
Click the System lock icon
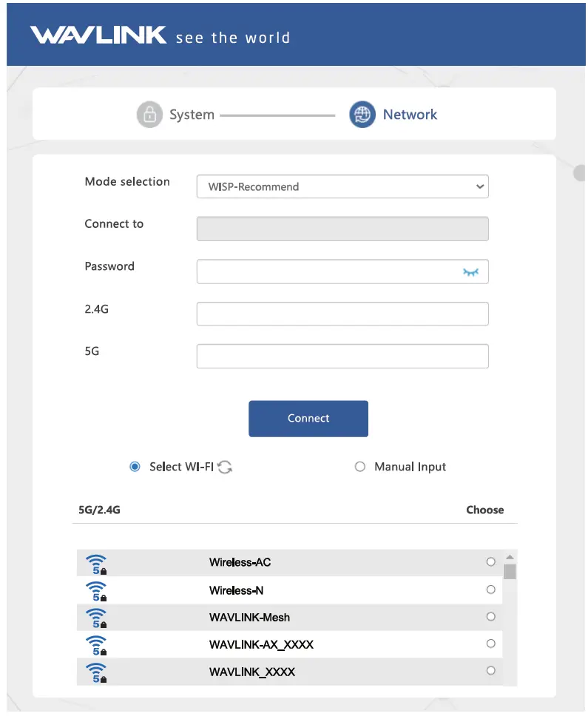point(149,115)
